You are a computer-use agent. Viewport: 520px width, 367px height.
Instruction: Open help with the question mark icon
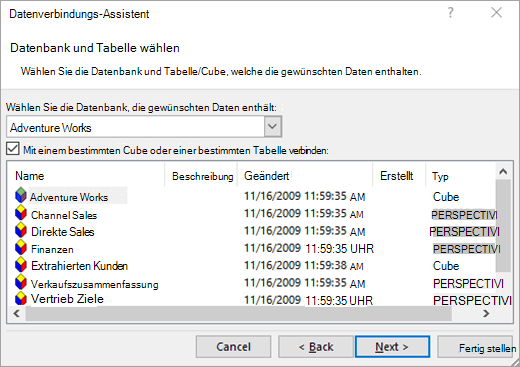(x=451, y=13)
